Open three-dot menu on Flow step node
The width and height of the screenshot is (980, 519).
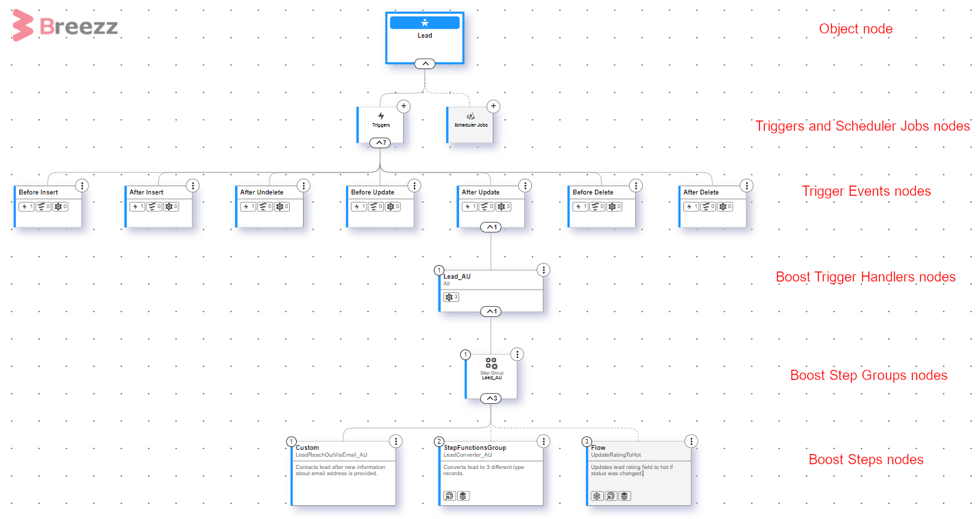click(x=691, y=441)
